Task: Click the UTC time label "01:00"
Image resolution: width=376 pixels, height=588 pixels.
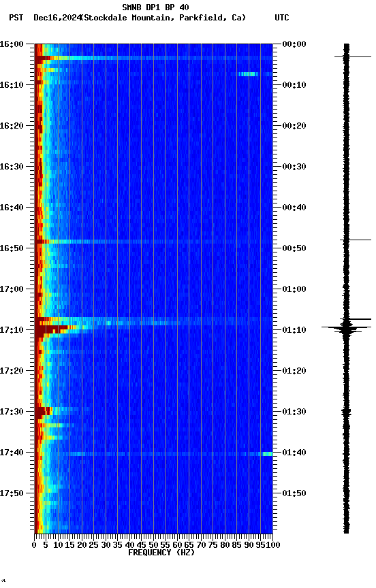Action: (294, 289)
